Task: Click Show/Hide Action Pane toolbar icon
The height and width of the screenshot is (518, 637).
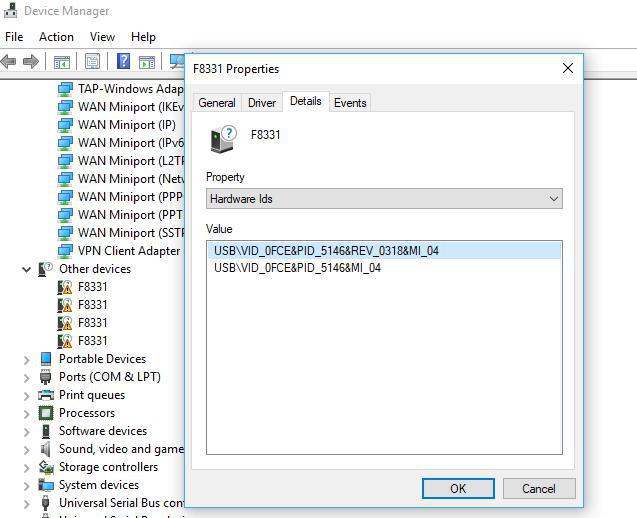Action: 146,62
